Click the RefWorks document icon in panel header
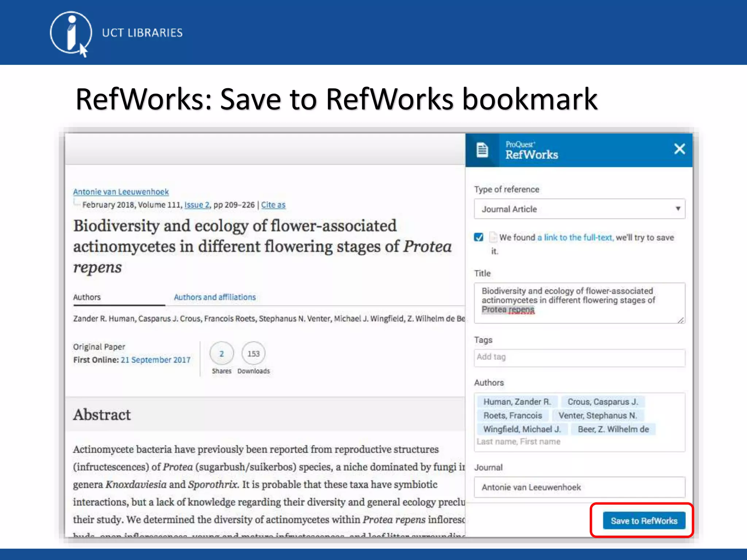 482,150
